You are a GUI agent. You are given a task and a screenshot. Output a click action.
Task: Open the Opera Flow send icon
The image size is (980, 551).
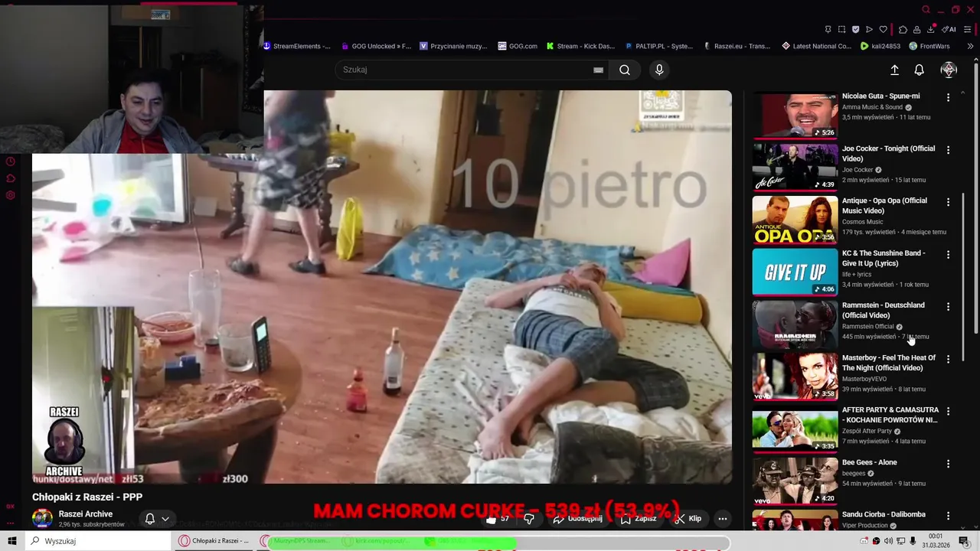[x=869, y=29]
